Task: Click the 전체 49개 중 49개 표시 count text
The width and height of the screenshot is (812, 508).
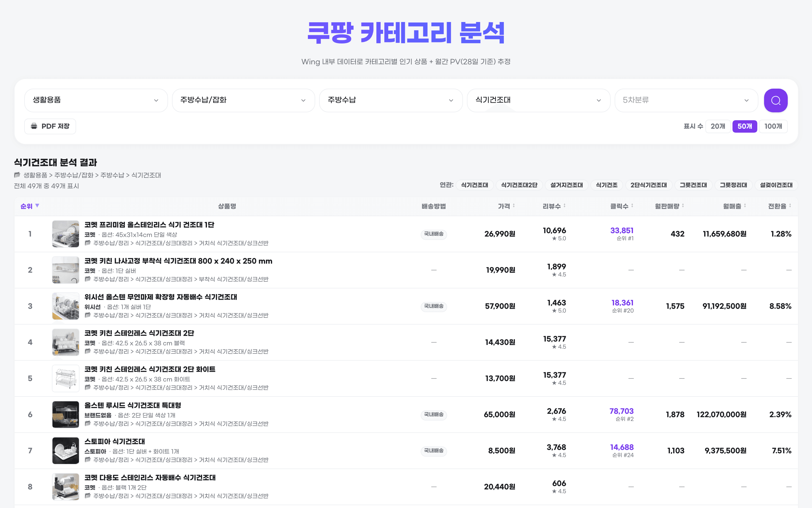Action: pyautogui.click(x=46, y=186)
